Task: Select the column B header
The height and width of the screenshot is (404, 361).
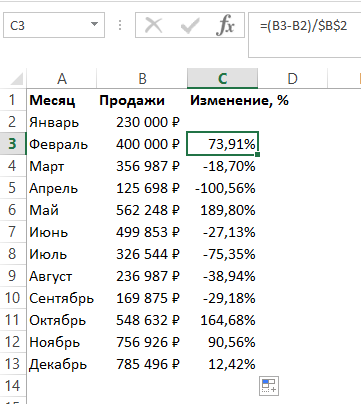Action: 142,79
